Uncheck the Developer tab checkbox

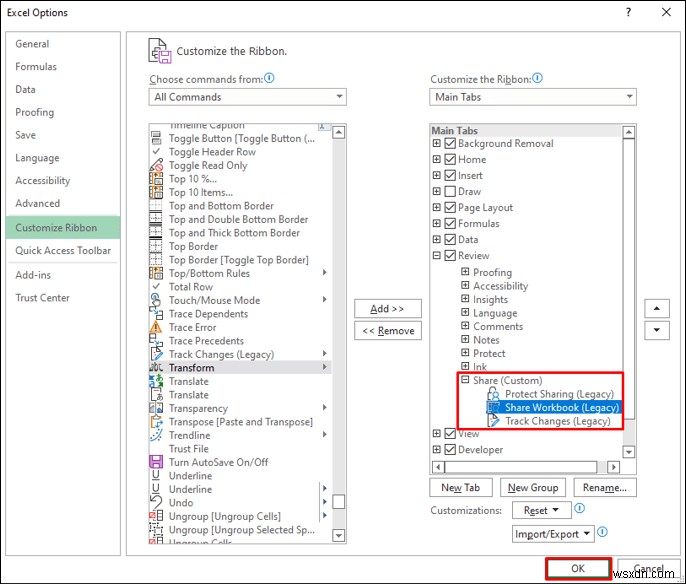click(x=450, y=449)
